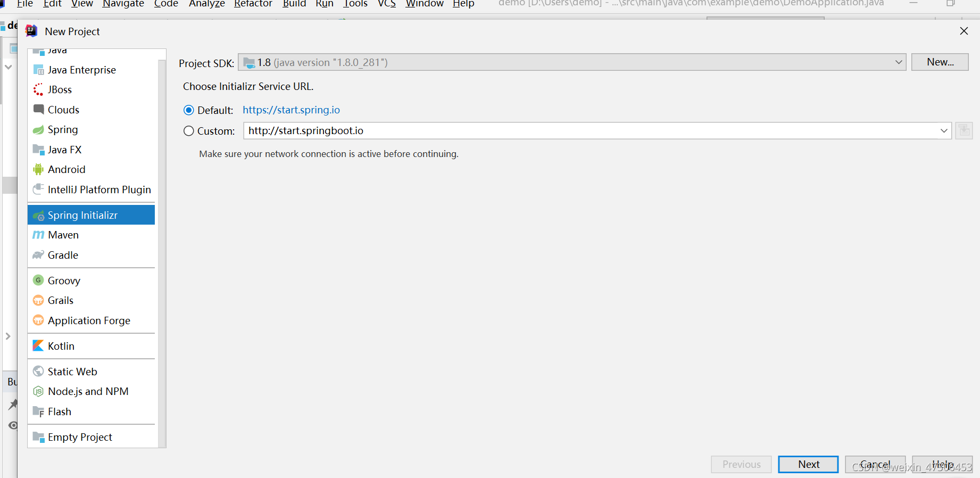
Task: Select Maven in project type list
Action: tap(91, 235)
